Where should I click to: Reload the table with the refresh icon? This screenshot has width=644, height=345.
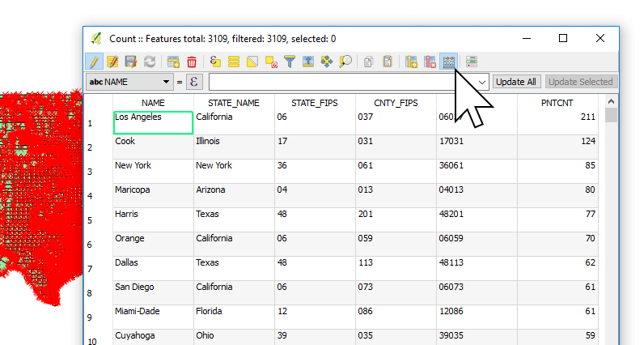150,62
